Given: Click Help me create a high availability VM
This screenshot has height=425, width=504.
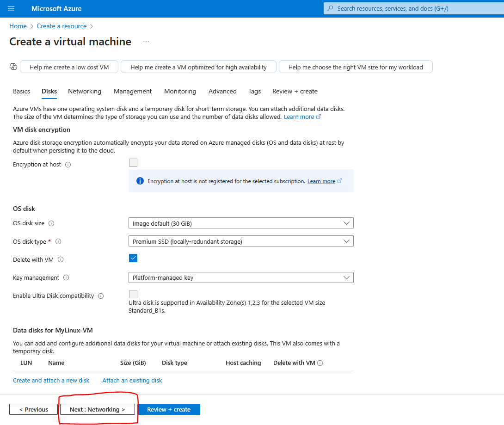Looking at the screenshot, I should [199, 67].
